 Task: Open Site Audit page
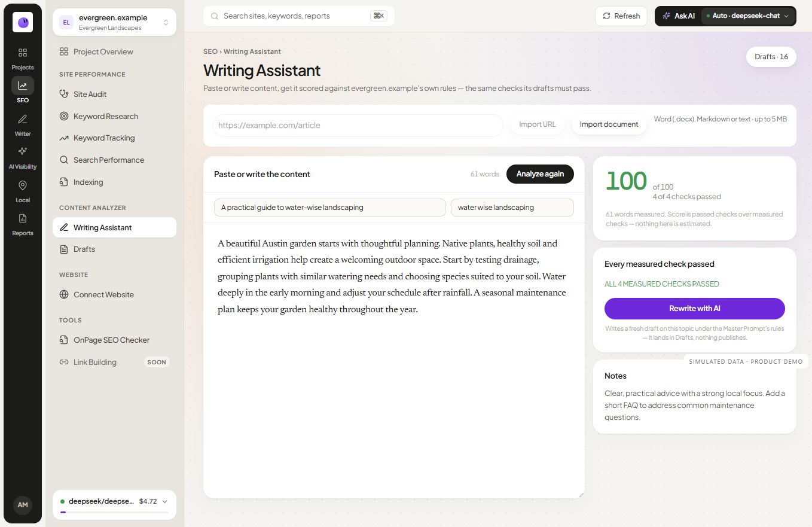114,95
